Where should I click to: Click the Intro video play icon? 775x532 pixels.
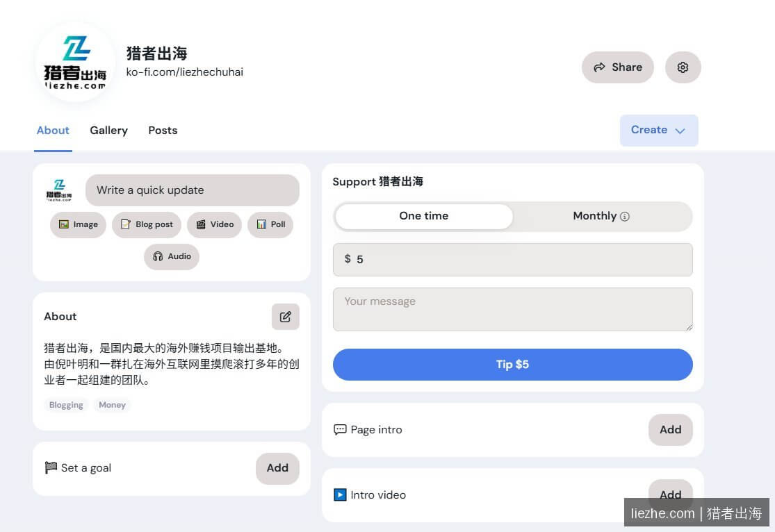point(340,494)
